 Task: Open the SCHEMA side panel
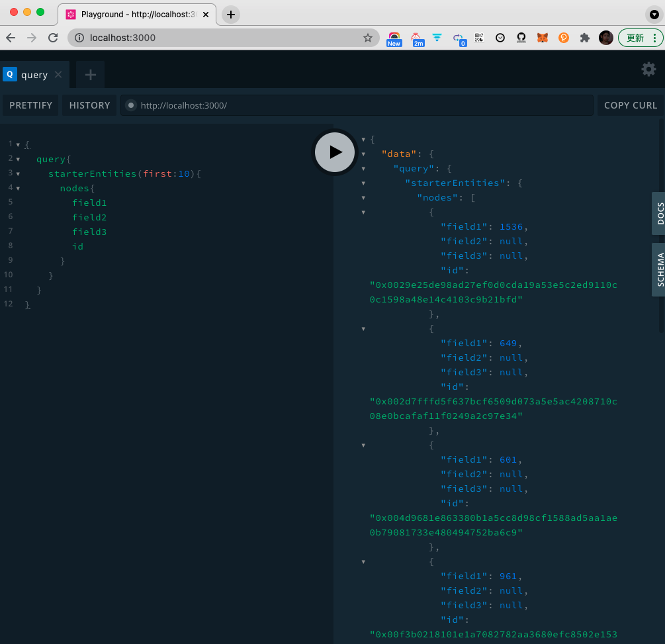[x=659, y=269]
